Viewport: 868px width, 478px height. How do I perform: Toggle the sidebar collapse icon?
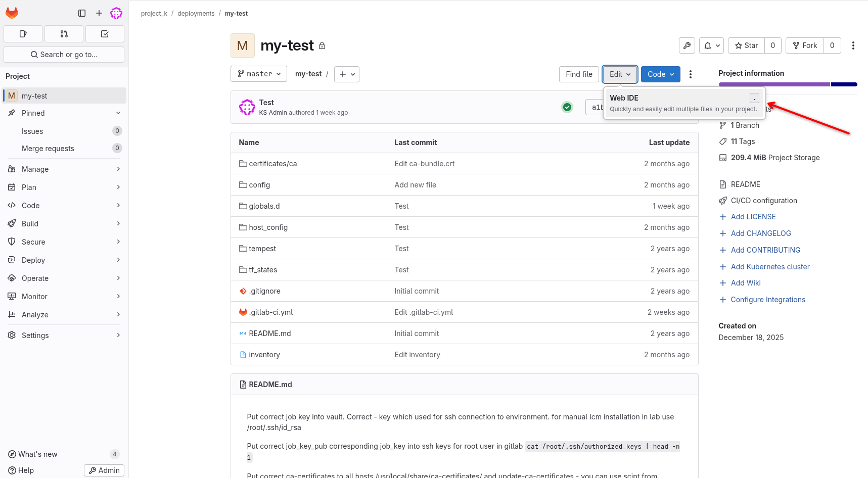(x=82, y=13)
